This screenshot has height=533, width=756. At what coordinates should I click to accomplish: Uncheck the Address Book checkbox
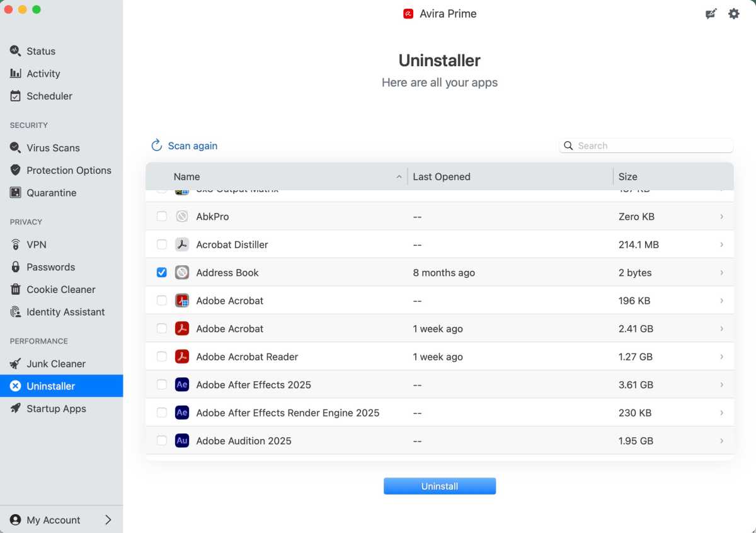pos(162,272)
